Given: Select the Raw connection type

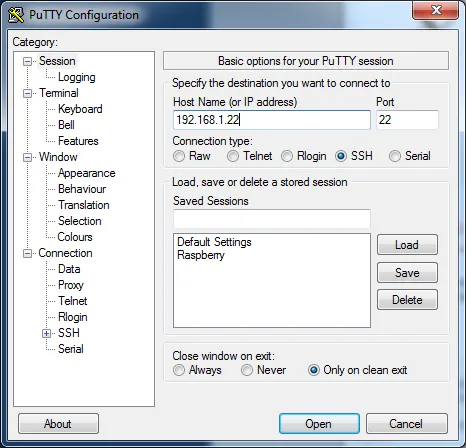Looking at the screenshot, I should point(179,156).
